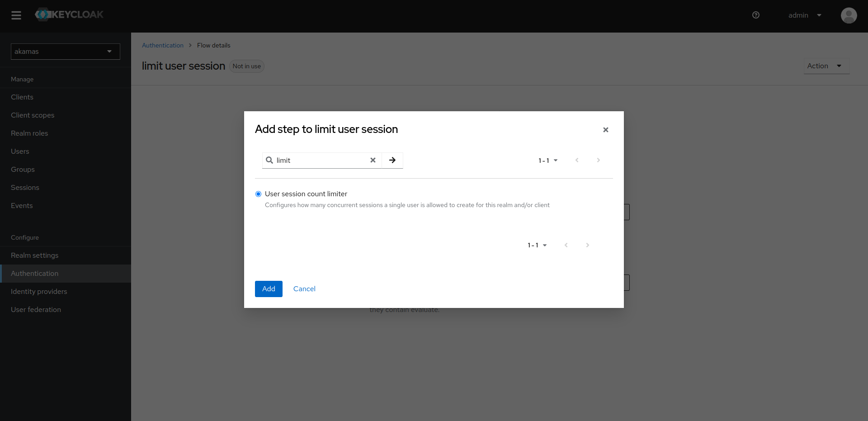The image size is (868, 421).
Task: Click the Cancel link
Action: coord(304,289)
